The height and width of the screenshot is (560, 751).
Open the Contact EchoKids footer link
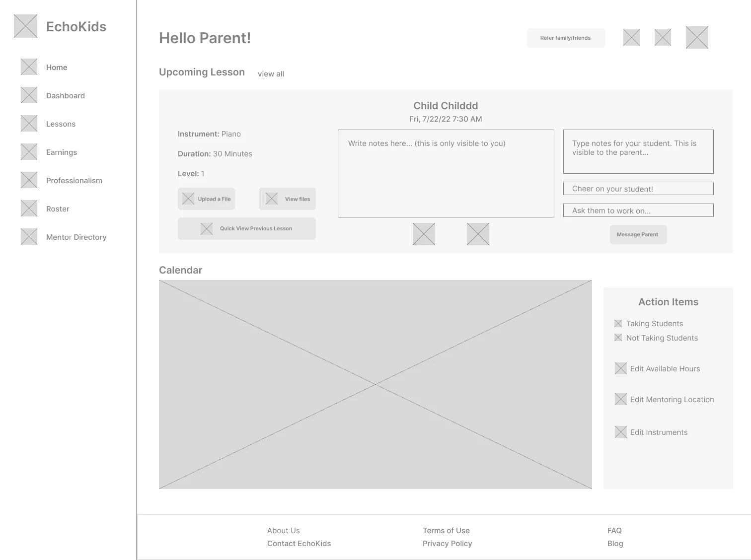[x=299, y=544]
